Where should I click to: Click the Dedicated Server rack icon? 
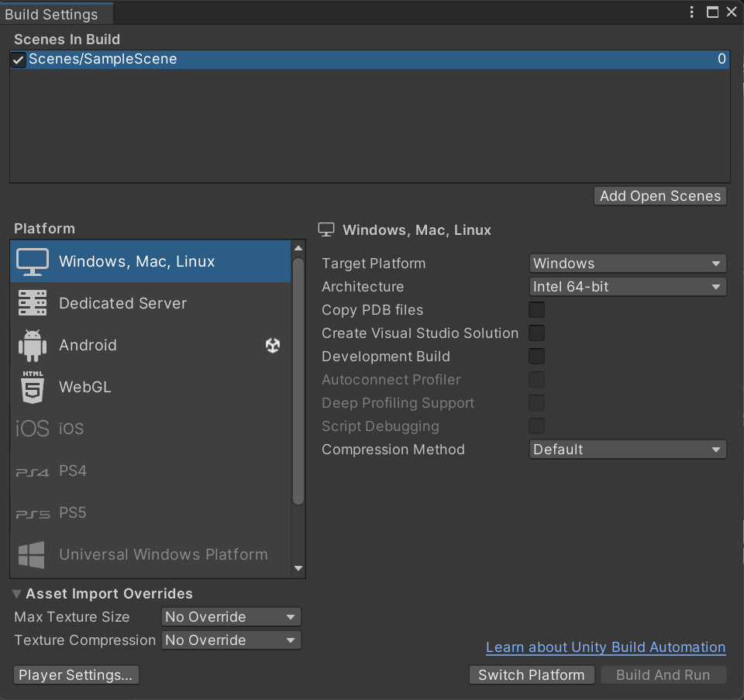click(x=33, y=303)
